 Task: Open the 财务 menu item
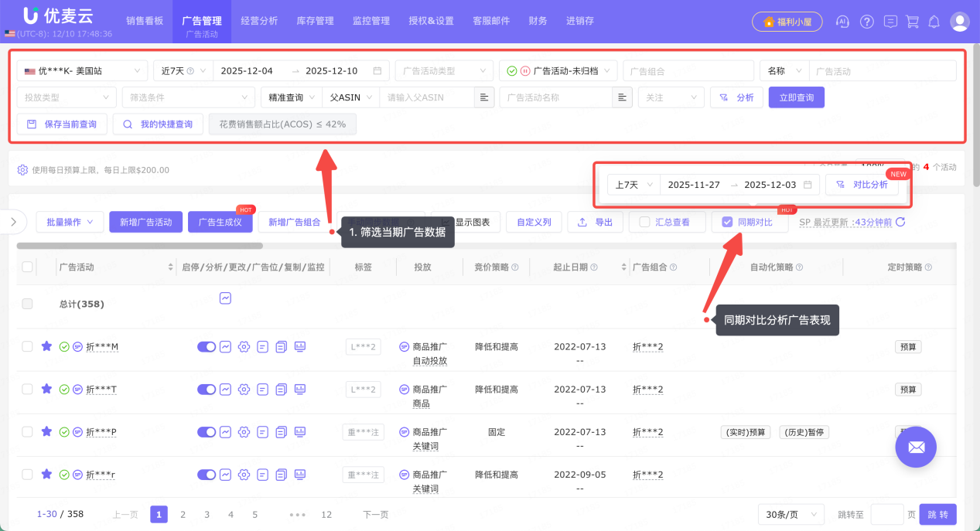(538, 21)
